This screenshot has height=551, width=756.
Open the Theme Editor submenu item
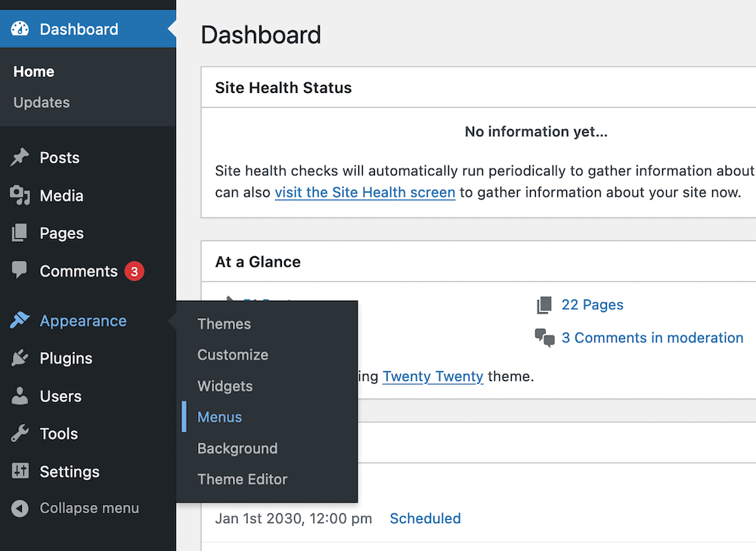click(242, 479)
